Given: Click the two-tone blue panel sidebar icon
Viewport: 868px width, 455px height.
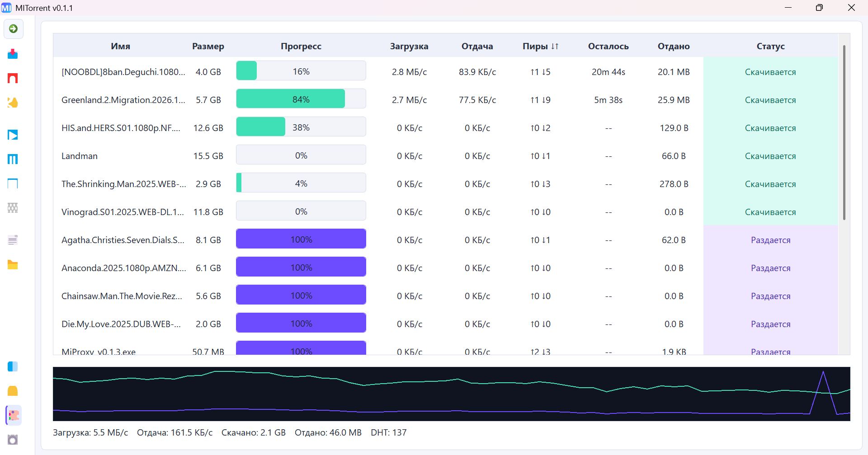Looking at the screenshot, I should [13, 366].
